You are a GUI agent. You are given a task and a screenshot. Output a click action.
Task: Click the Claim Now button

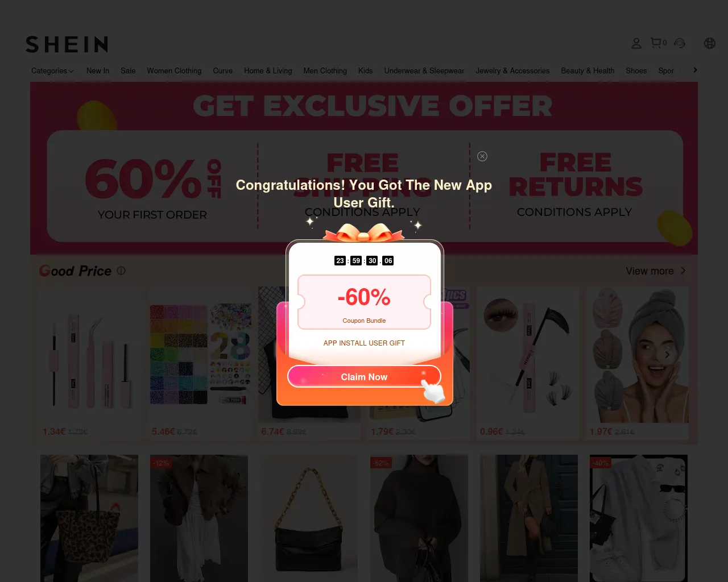tap(364, 377)
